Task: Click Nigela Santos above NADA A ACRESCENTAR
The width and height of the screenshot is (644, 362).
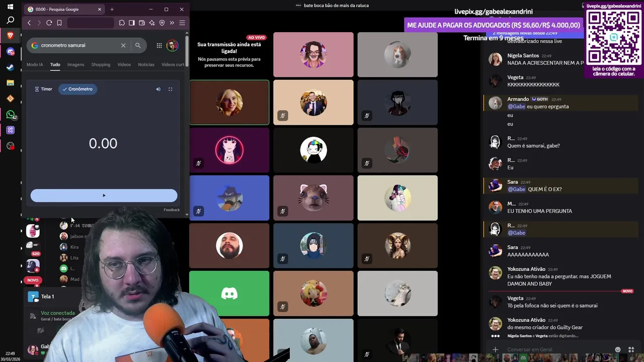Action: pyautogui.click(x=523, y=55)
